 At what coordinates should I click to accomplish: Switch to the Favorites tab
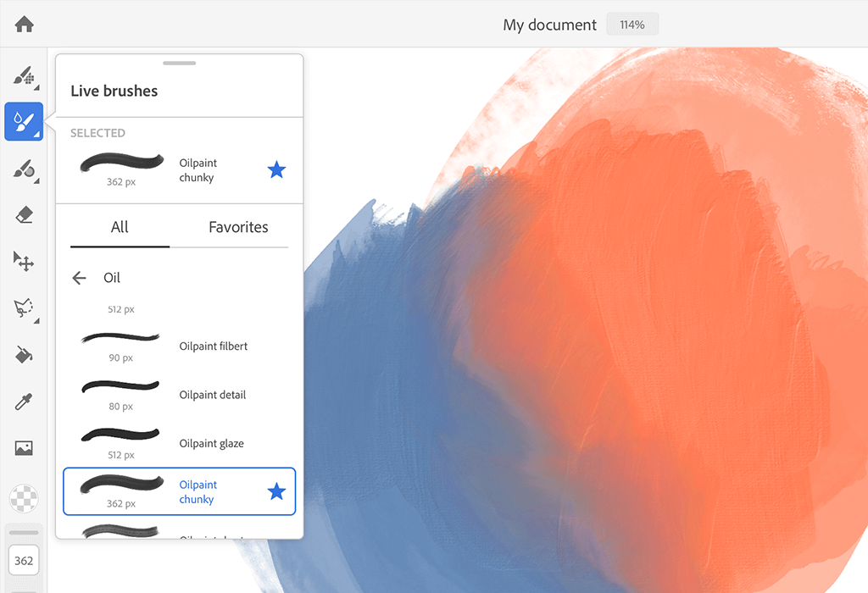(238, 227)
